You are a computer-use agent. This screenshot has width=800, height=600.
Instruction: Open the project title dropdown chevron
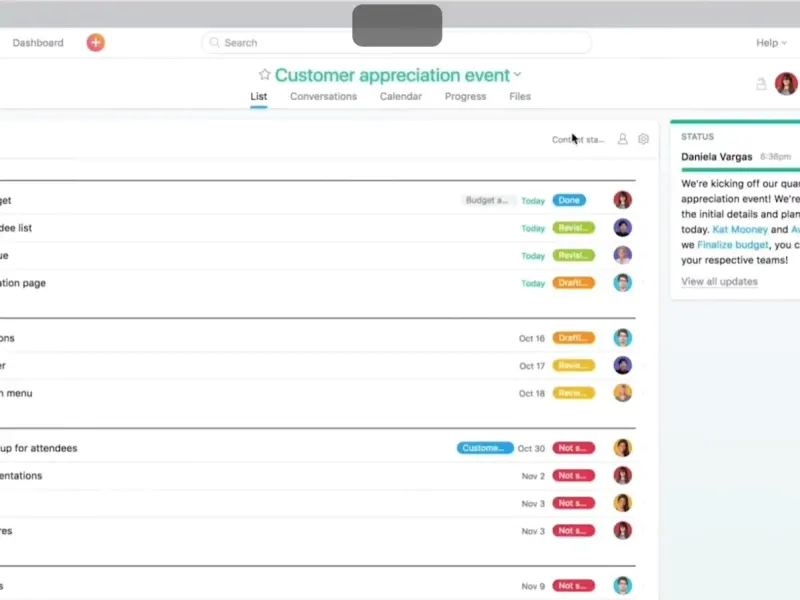coord(518,75)
